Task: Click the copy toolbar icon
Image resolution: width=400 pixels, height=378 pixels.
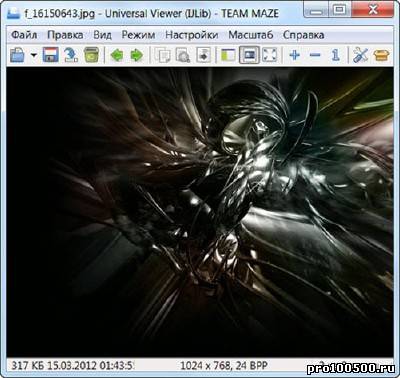Action: pos(163,55)
